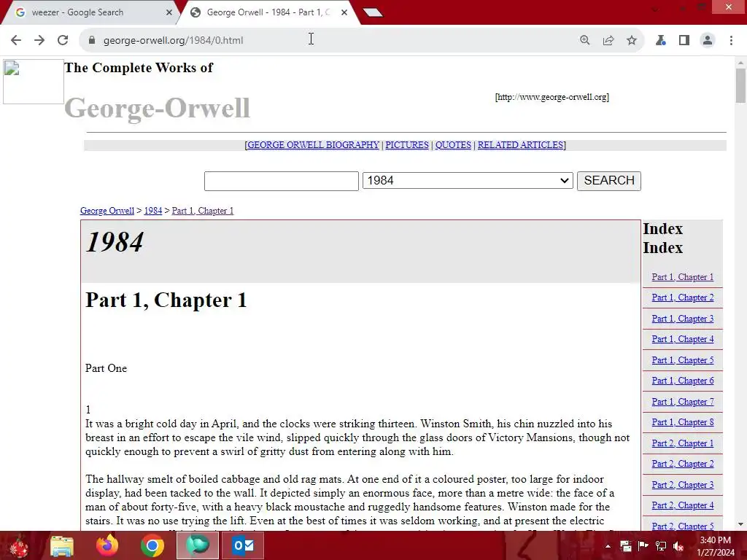This screenshot has height=560, width=747.
Task: Reload the current page
Action: 63,40
